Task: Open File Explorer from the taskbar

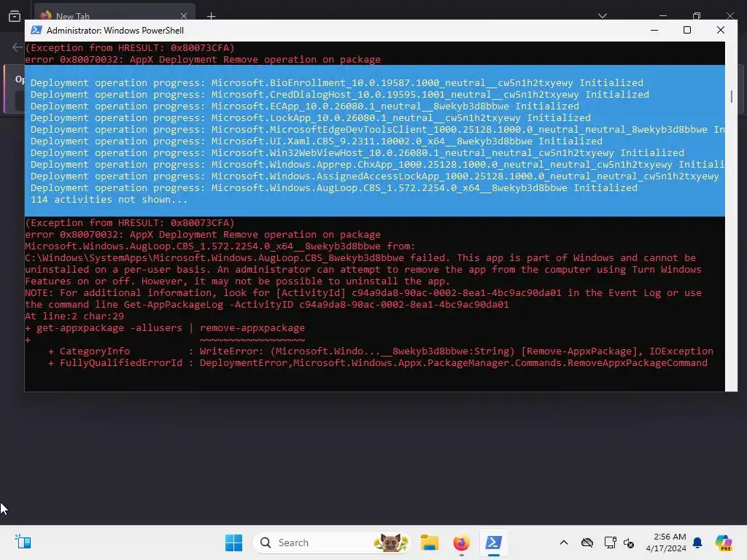Action: [429, 542]
